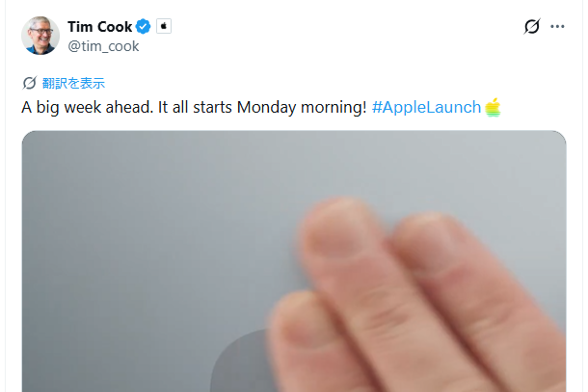Open the three-dot more options menu
588x392 pixels.
[x=557, y=27]
